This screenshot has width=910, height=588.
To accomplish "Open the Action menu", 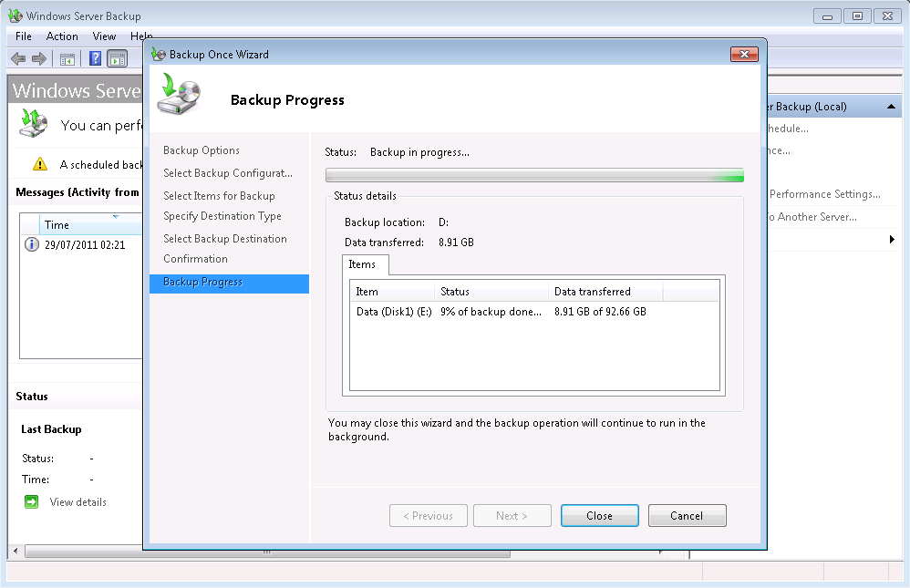I will (x=61, y=36).
